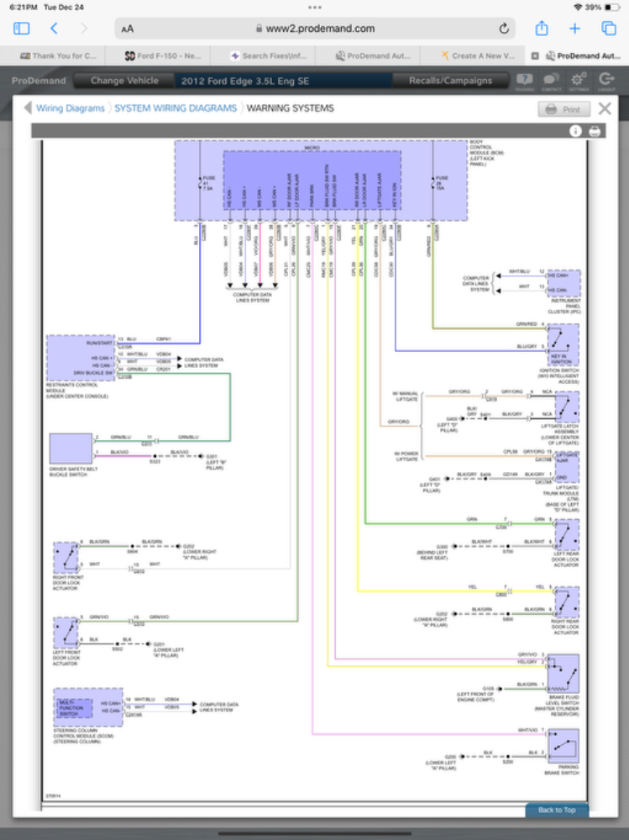Open the Training help icon

pyautogui.click(x=525, y=81)
